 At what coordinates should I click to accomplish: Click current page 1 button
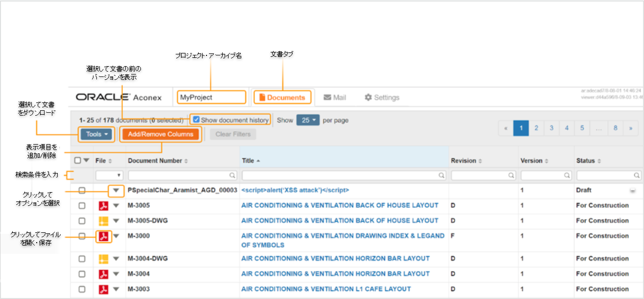point(521,128)
